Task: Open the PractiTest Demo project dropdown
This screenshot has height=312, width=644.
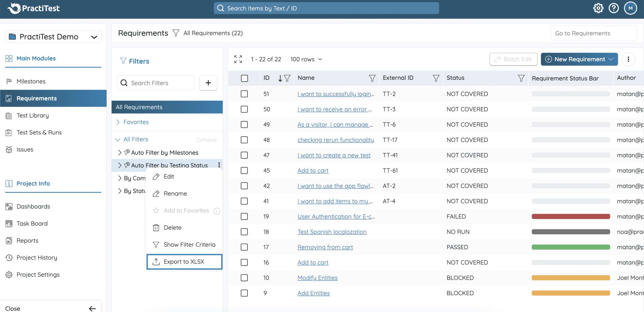Action: (x=53, y=37)
